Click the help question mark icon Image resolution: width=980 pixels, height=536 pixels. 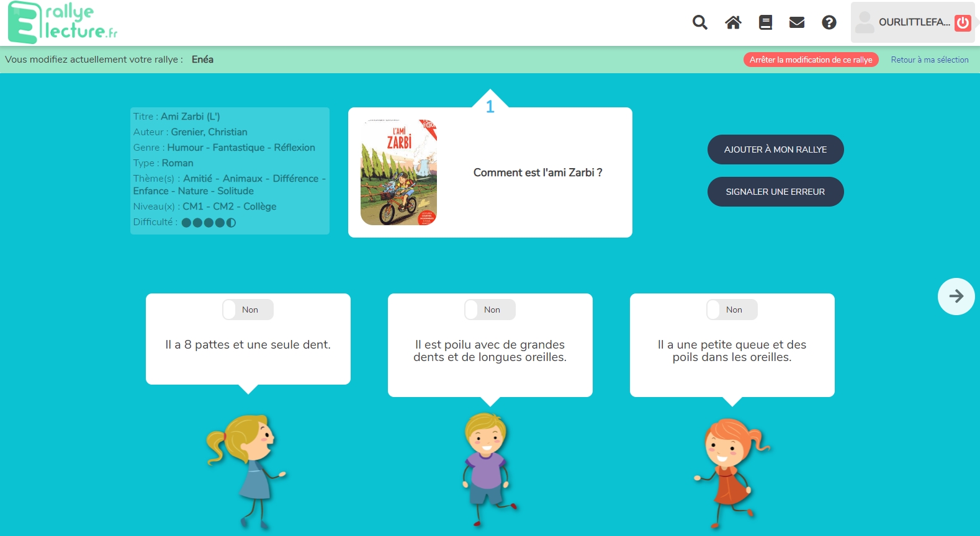829,23
